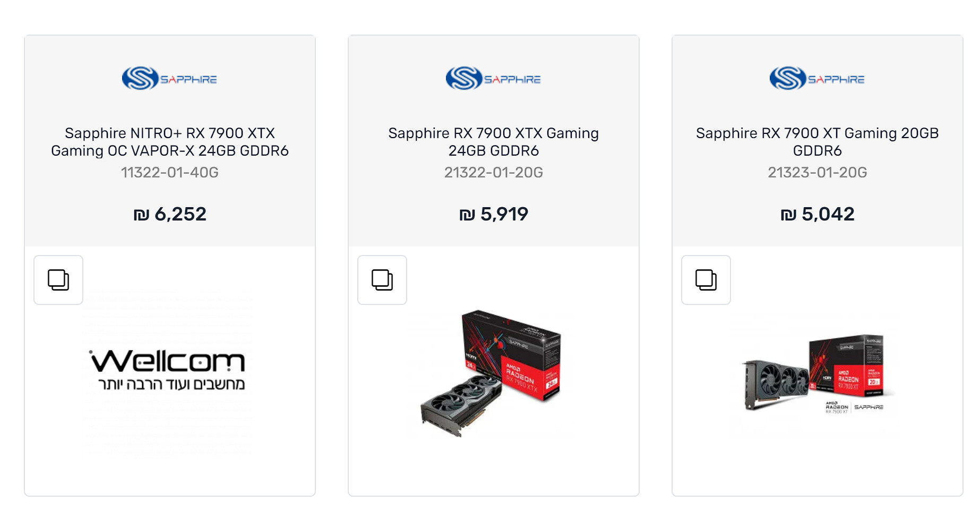The image size is (980, 510).
Task: Select model number 11322-01-40G
Action: coord(170,173)
